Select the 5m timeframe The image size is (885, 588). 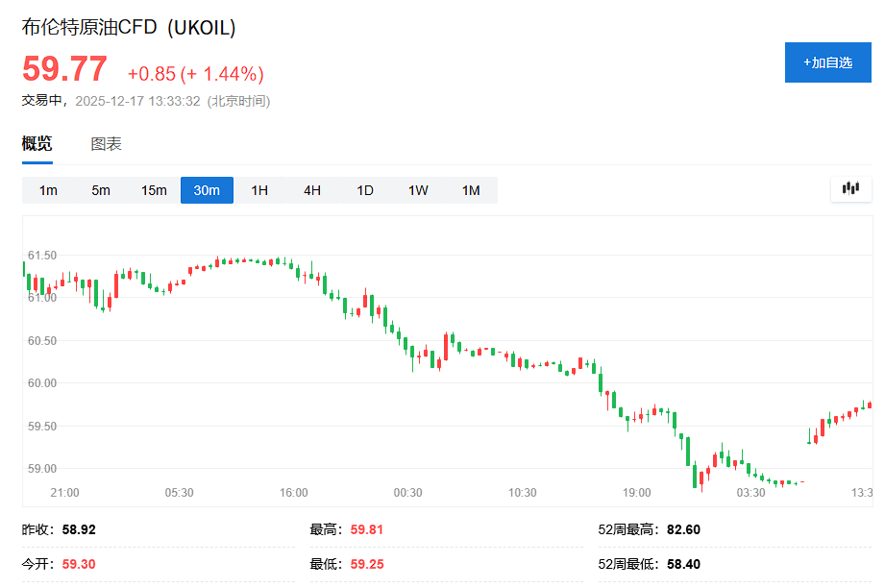[100, 190]
